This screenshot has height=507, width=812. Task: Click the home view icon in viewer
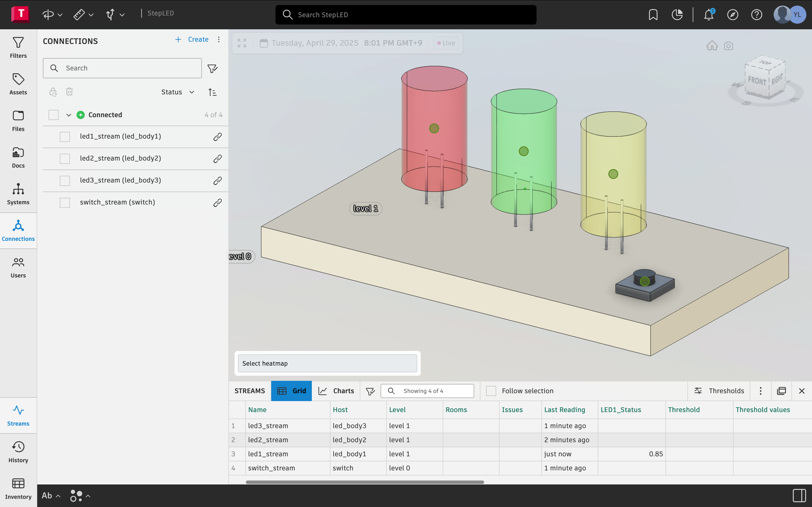click(x=712, y=46)
